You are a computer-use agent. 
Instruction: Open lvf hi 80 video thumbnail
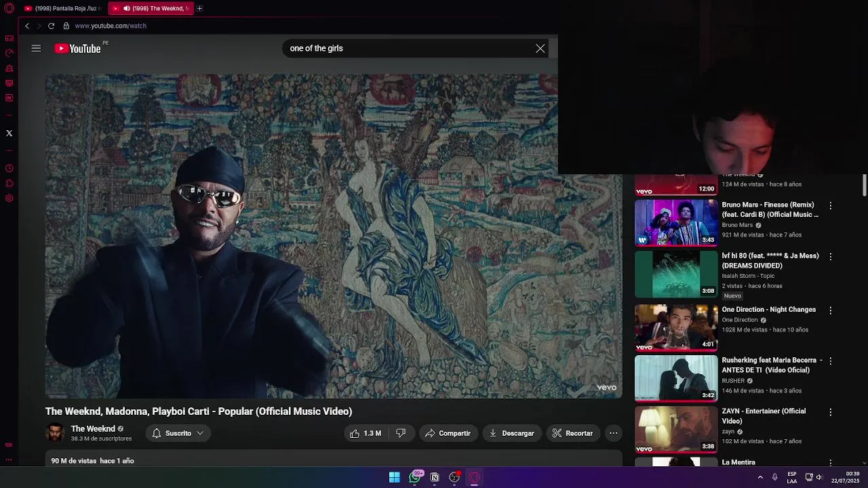[x=676, y=274]
